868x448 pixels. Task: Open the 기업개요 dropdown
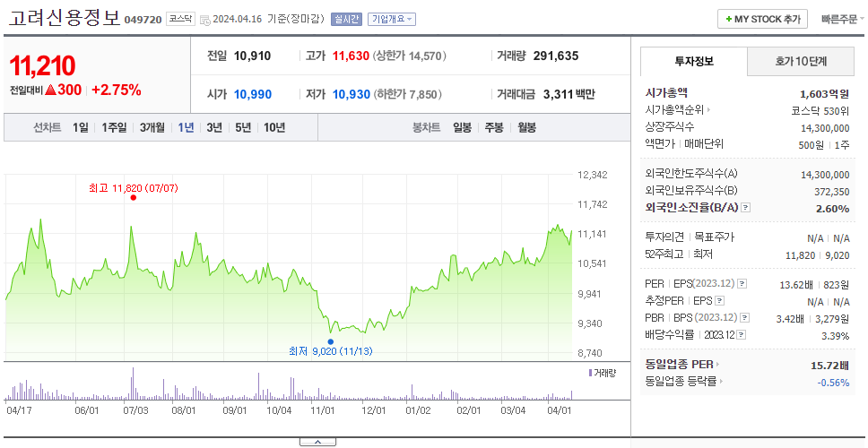(391, 20)
